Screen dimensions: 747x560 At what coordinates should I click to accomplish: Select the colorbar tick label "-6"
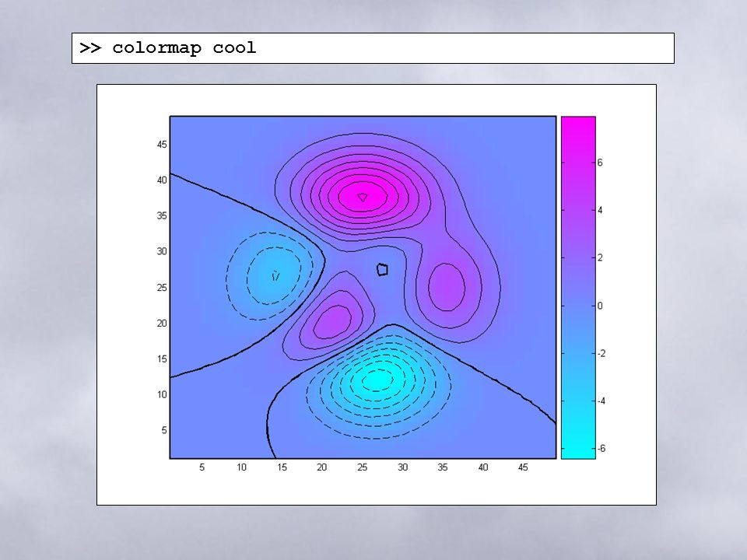[x=601, y=449]
